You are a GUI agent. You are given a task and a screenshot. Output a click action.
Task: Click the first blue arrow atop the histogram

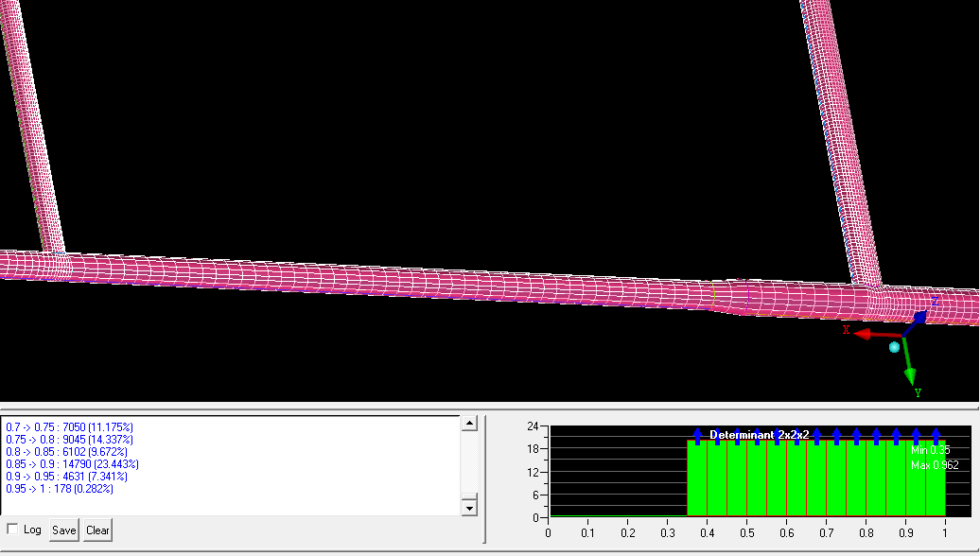point(698,436)
